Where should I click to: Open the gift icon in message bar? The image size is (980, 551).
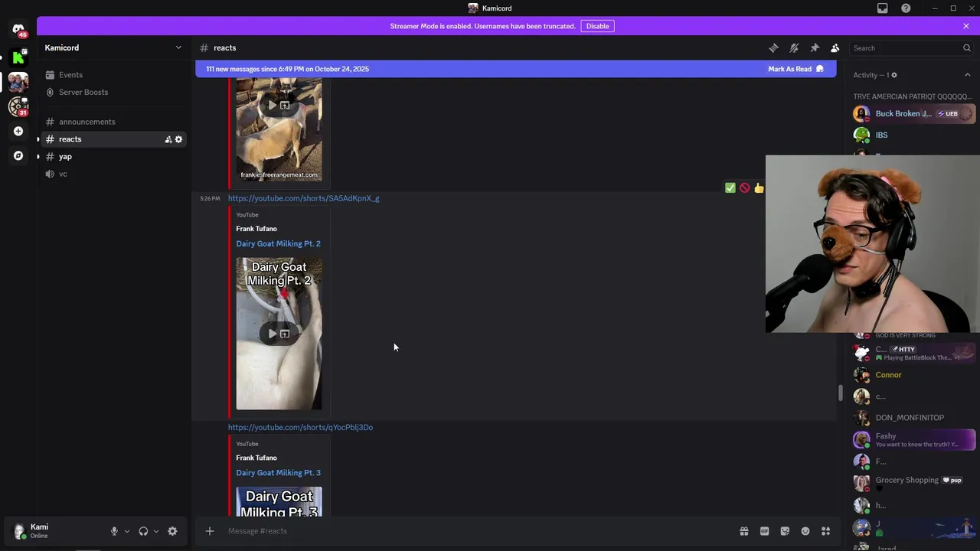pyautogui.click(x=743, y=531)
